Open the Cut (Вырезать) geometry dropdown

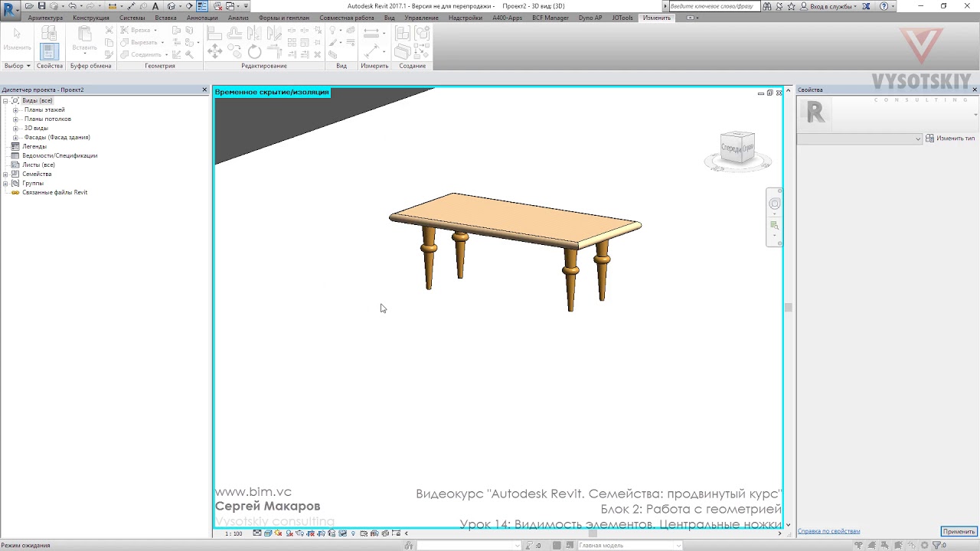coord(162,42)
